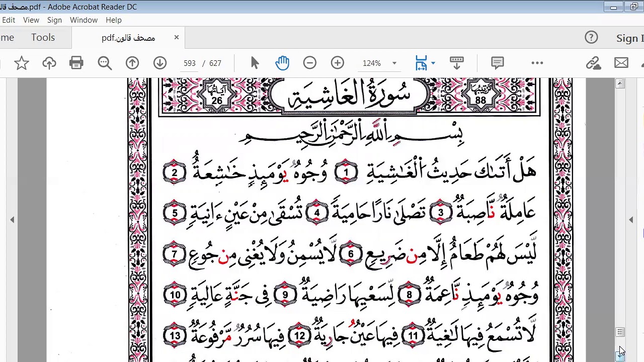
Task: Show more tools via three dots
Action: [x=537, y=63]
